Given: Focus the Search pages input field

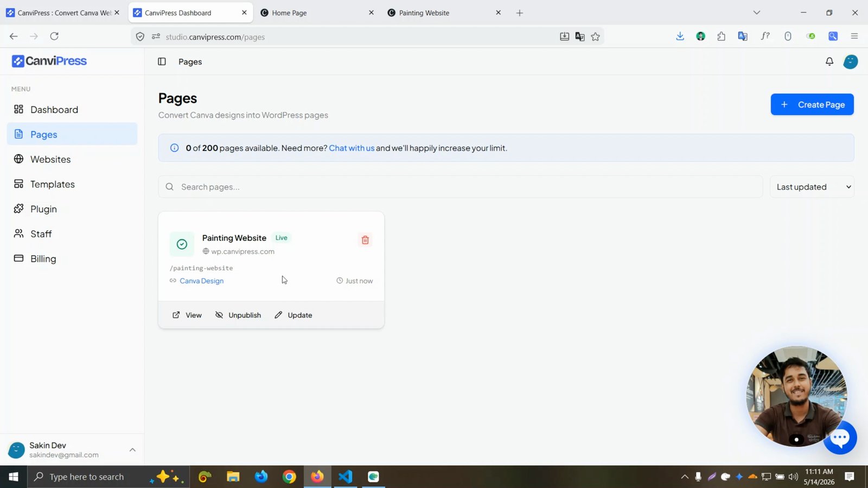Looking at the screenshot, I should coord(461,187).
